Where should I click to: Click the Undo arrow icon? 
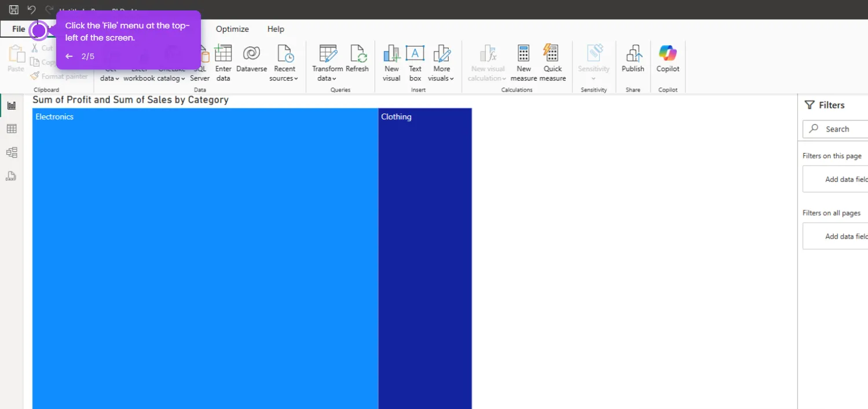31,9
